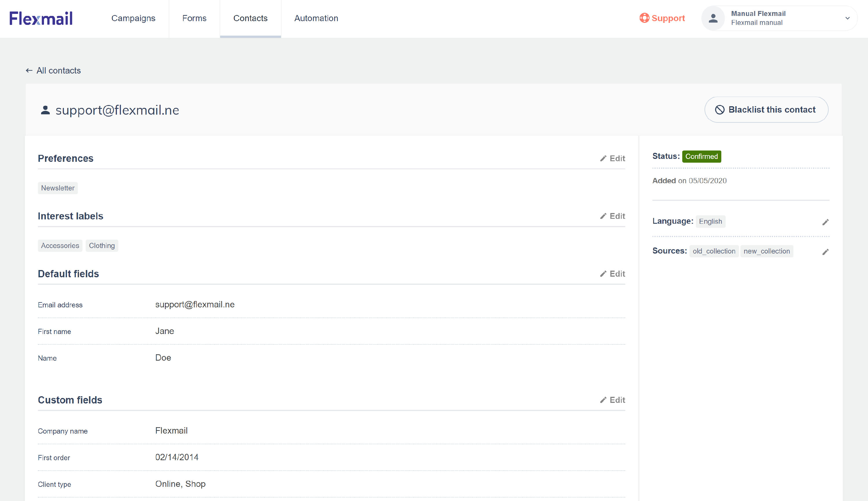
Task: Select the Contacts tab
Action: (x=250, y=18)
